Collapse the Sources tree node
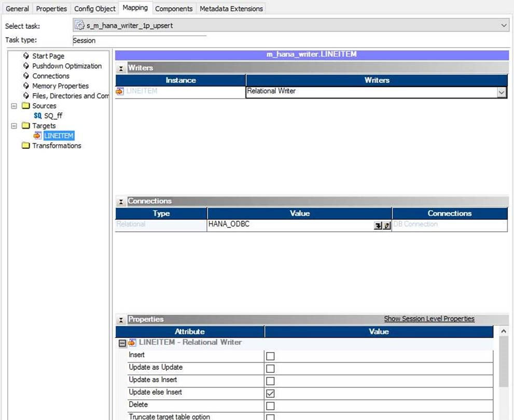Image resolution: width=514 pixels, height=420 pixels. (x=14, y=106)
